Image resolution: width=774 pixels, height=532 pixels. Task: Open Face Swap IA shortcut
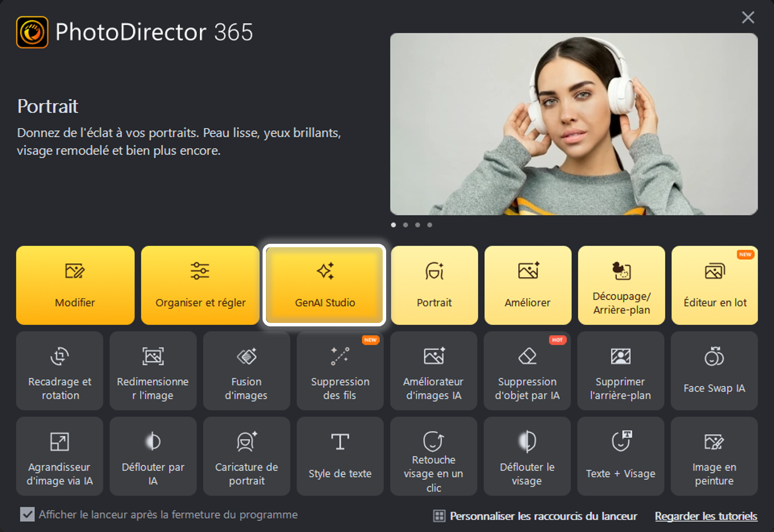click(x=714, y=371)
